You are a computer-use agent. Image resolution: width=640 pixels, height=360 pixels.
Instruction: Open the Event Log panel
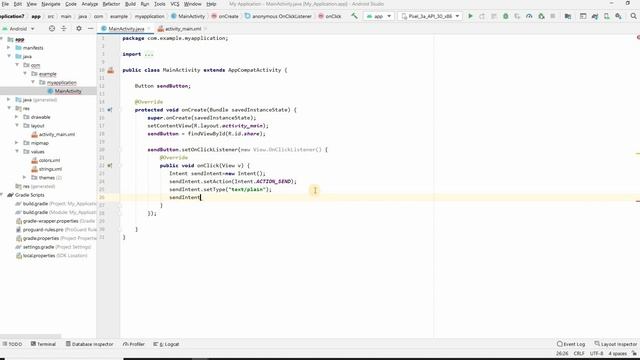coord(571,344)
